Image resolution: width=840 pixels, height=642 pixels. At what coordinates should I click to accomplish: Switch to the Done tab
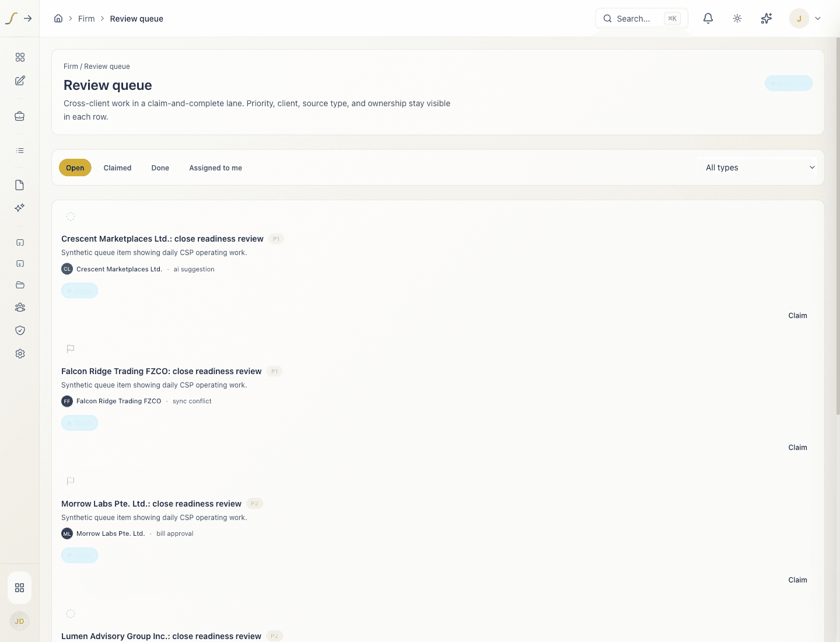coord(160,168)
